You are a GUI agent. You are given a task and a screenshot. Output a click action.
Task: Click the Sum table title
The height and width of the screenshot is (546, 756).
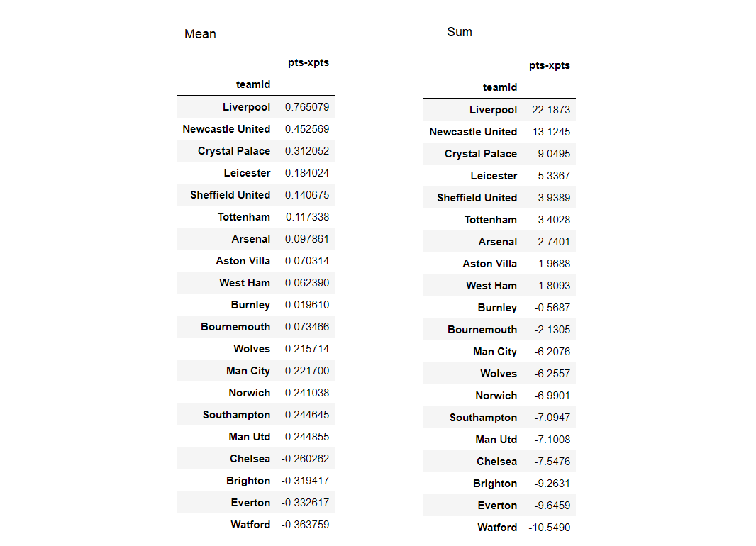pyautogui.click(x=460, y=32)
